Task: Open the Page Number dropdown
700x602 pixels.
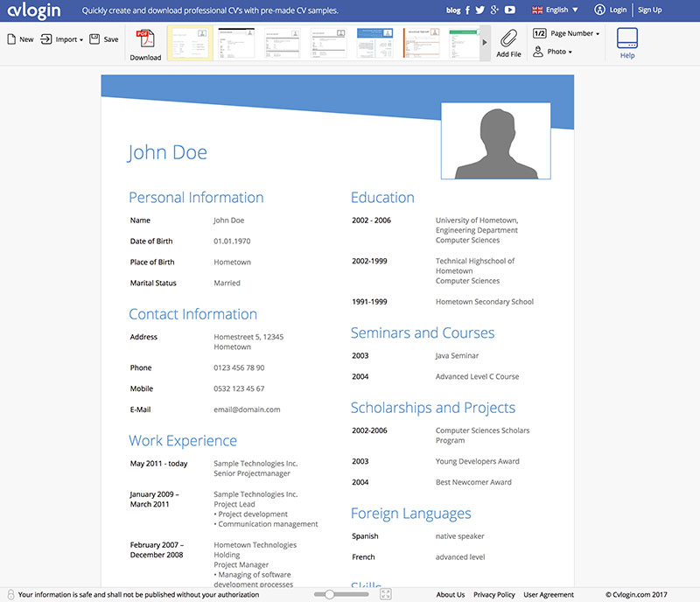Action: point(566,33)
